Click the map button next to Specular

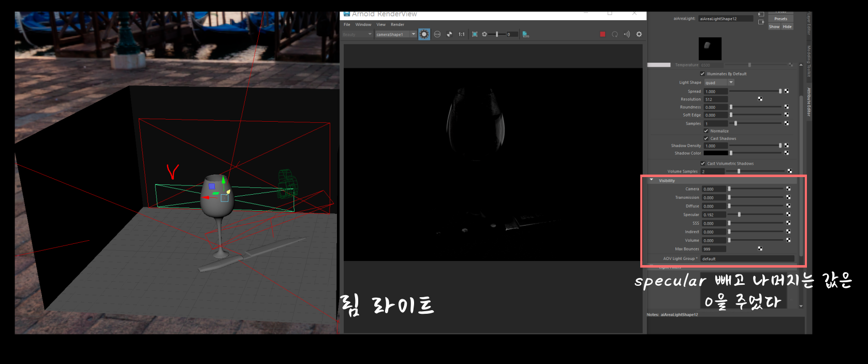[x=788, y=214]
